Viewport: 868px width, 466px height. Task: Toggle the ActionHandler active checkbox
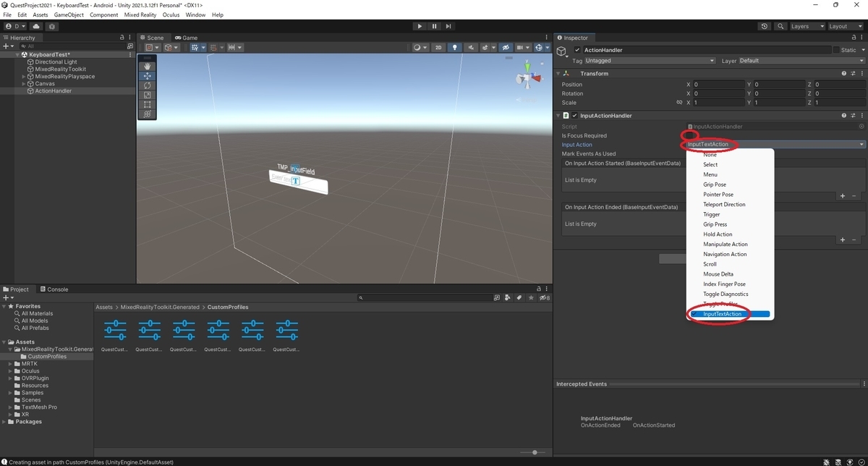(577, 50)
